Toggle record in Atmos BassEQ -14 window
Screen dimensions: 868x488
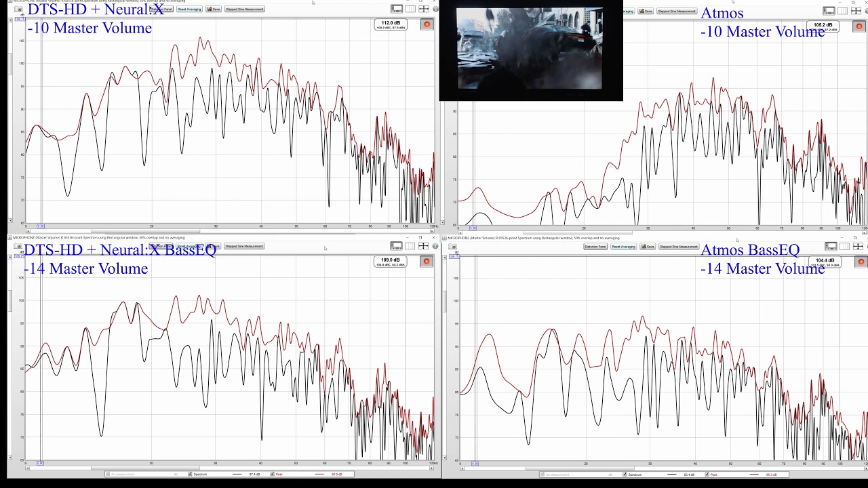point(861,262)
